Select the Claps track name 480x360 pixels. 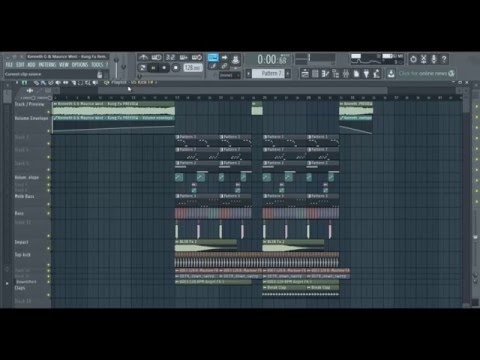pyautogui.click(x=20, y=288)
